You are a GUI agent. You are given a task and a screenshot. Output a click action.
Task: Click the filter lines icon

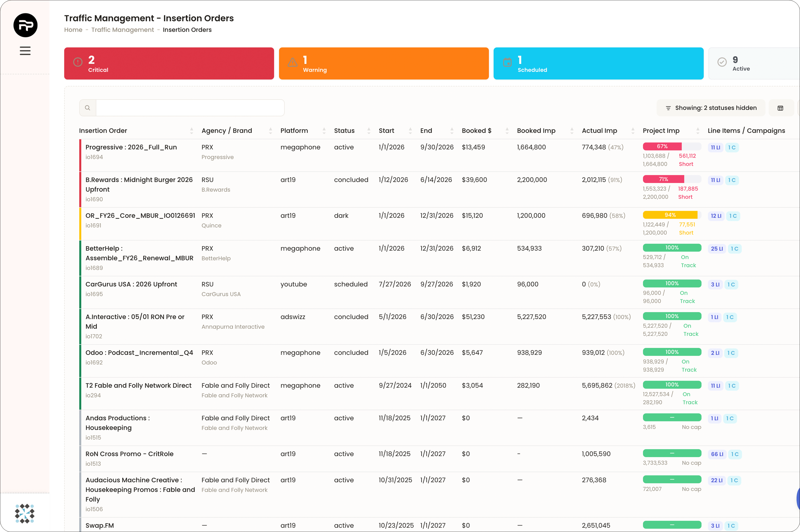tap(668, 108)
